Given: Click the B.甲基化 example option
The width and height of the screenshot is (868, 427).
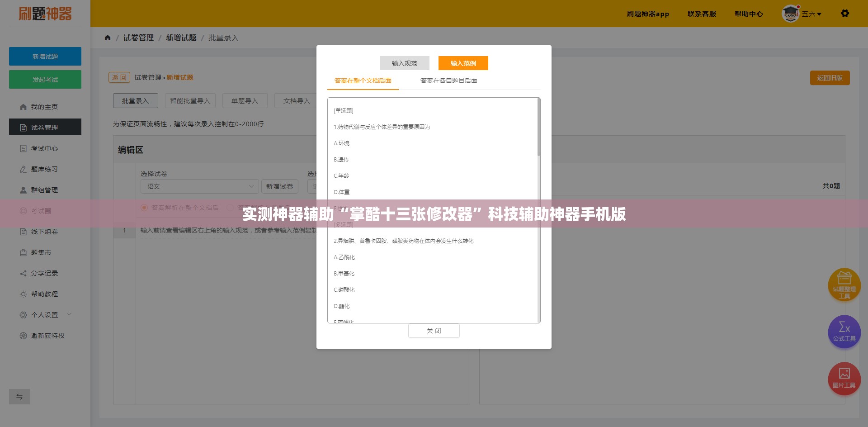Looking at the screenshot, I should click(344, 274).
